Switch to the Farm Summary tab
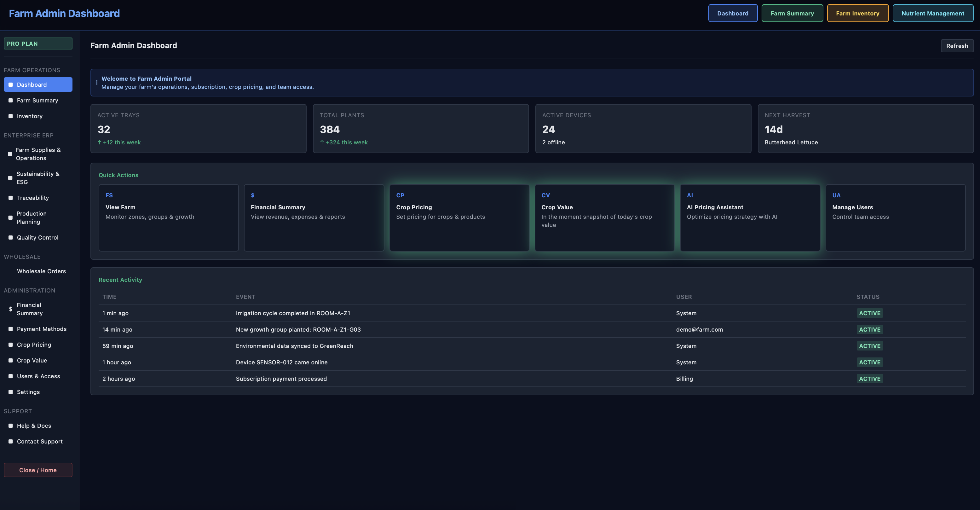The height and width of the screenshot is (510, 980). pos(792,13)
